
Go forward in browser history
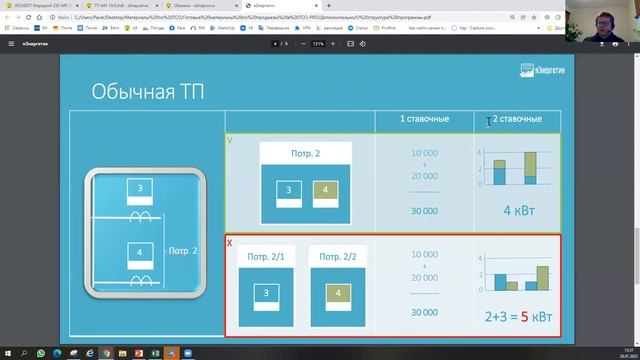coord(18,18)
